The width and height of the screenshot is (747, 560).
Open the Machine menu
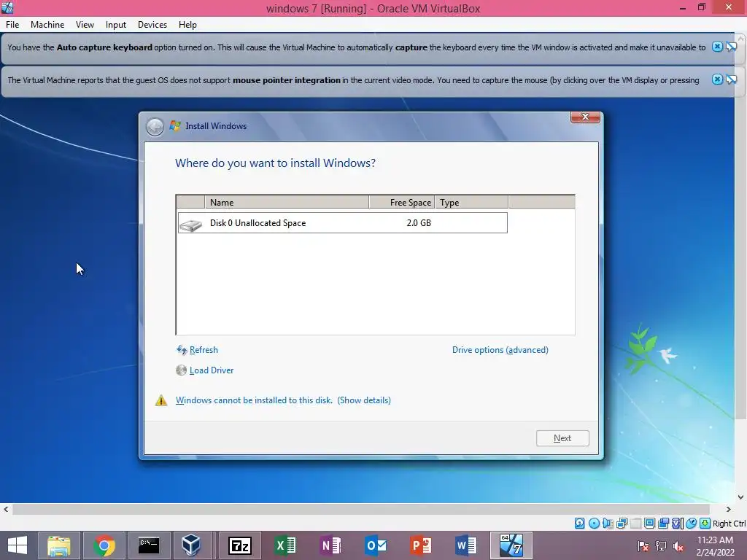pyautogui.click(x=47, y=25)
